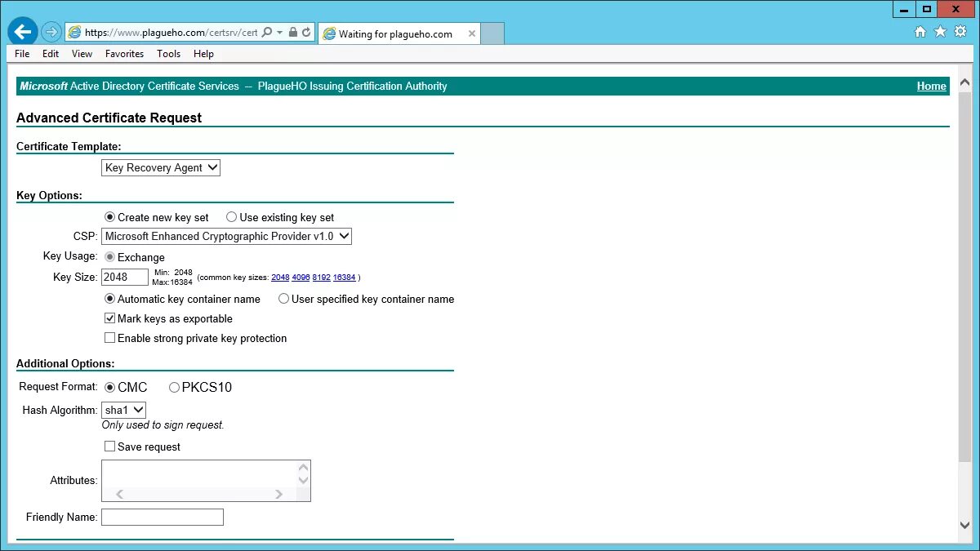Click the 'Advanced Certificate Request' heading
Viewport: 980px width, 551px height.
click(109, 118)
